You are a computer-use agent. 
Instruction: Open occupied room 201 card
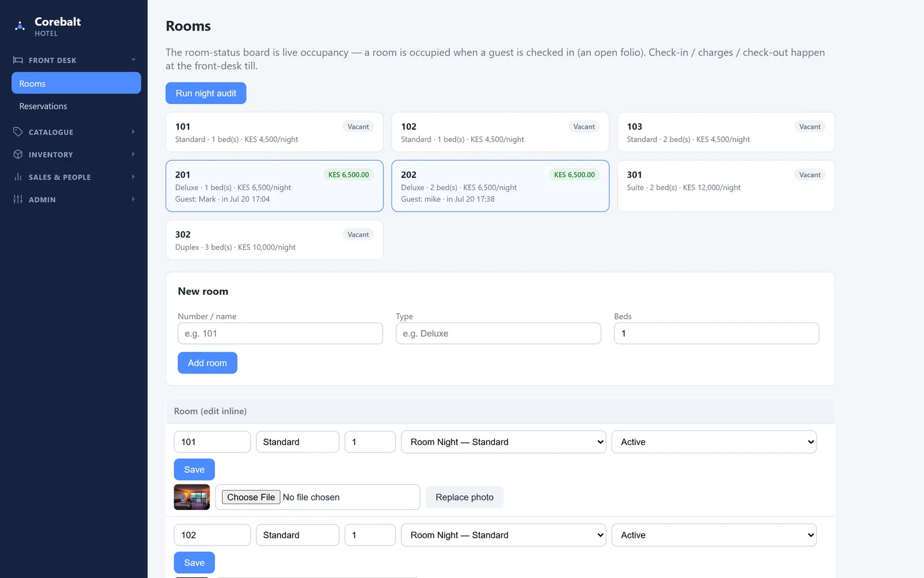(274, 186)
